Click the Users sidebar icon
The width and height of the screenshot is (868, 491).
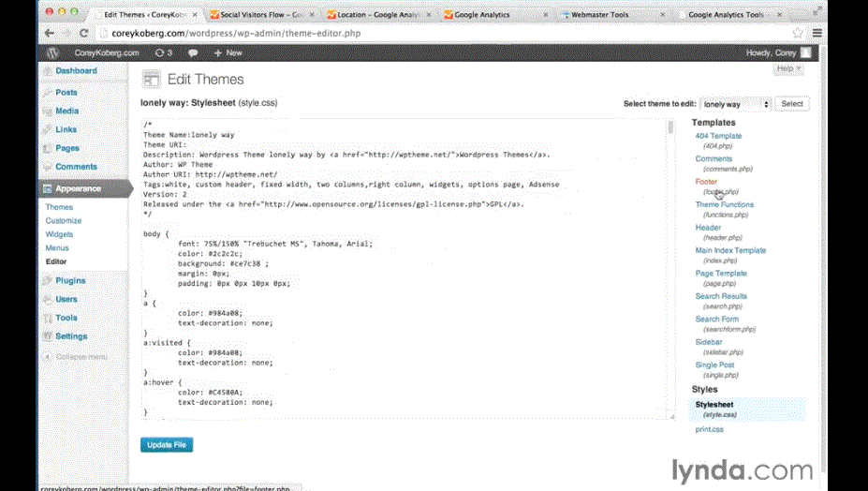tap(48, 299)
